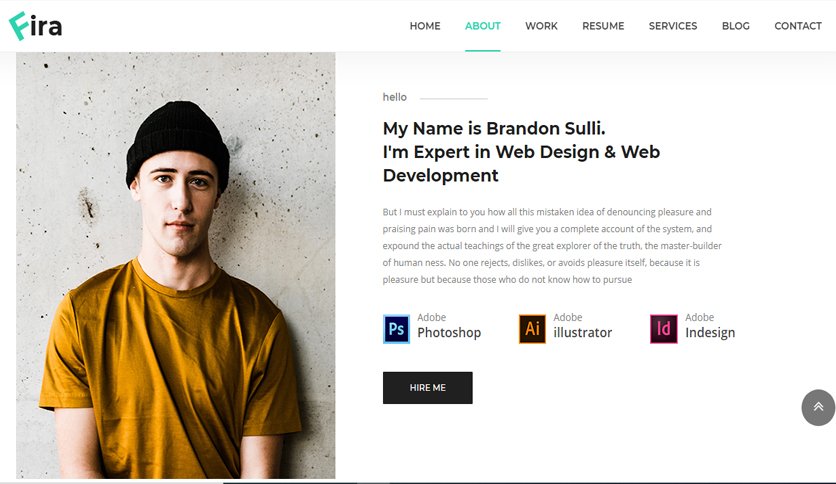The height and width of the screenshot is (484, 836).
Task: Click the Adobe Indesign Id icon
Action: pos(663,329)
